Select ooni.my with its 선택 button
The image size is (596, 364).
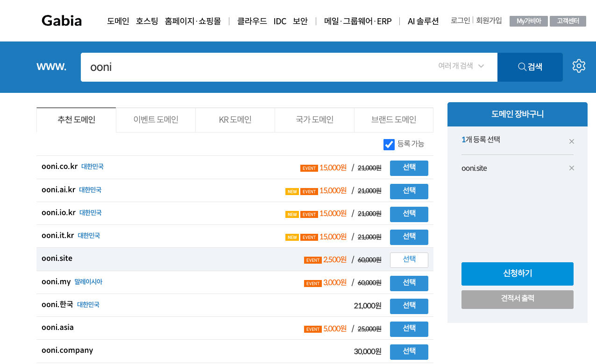click(x=409, y=283)
